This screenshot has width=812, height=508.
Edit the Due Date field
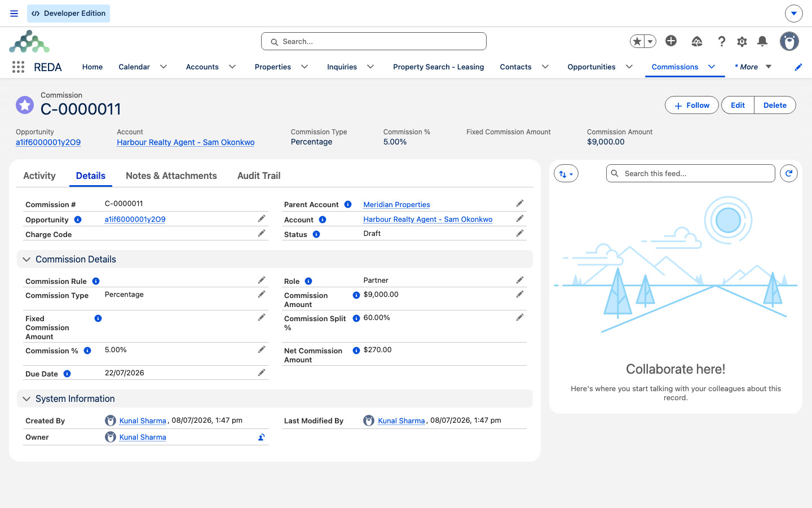pyautogui.click(x=262, y=373)
